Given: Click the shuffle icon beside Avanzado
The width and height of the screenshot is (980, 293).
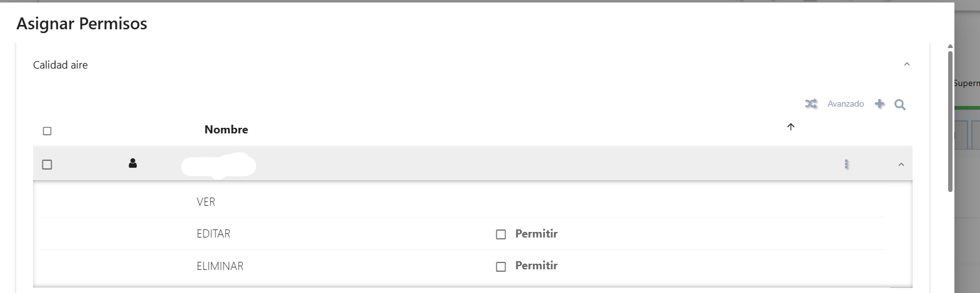Looking at the screenshot, I should tap(811, 104).
